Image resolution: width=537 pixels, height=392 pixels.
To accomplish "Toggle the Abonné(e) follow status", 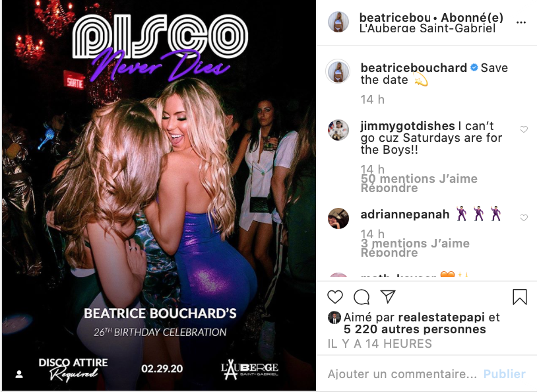I will coord(472,17).
